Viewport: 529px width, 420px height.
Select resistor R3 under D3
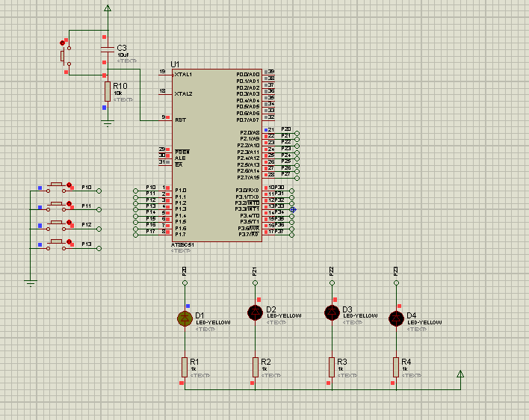point(331,366)
